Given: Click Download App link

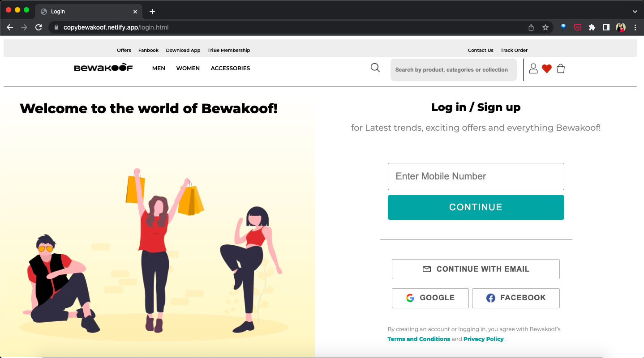Looking at the screenshot, I should coord(183,50).
